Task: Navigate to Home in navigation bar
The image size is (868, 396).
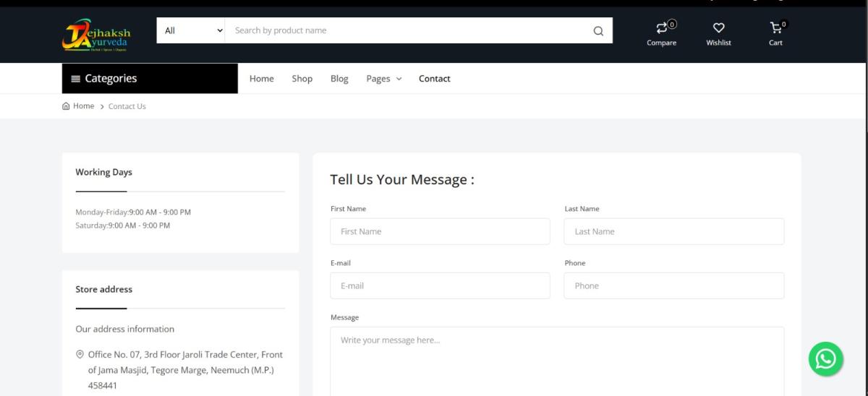Action: [261, 79]
